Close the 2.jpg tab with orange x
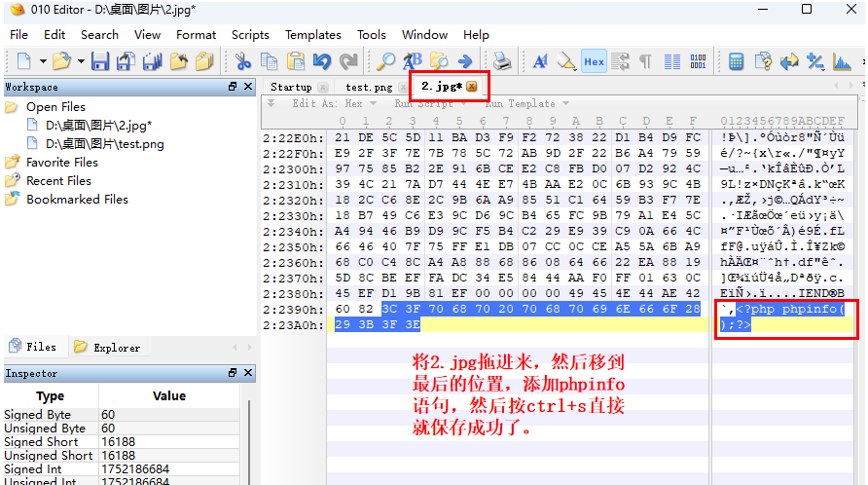Screen dimensions: 868x485 point(472,87)
